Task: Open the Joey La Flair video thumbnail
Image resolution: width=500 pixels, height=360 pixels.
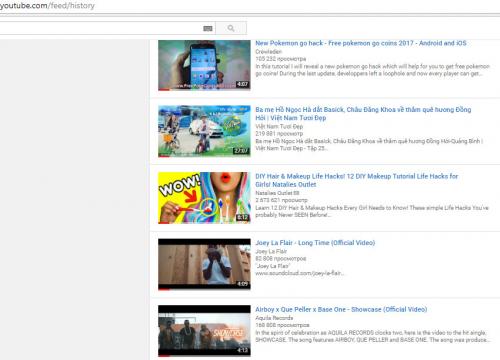Action: (204, 264)
